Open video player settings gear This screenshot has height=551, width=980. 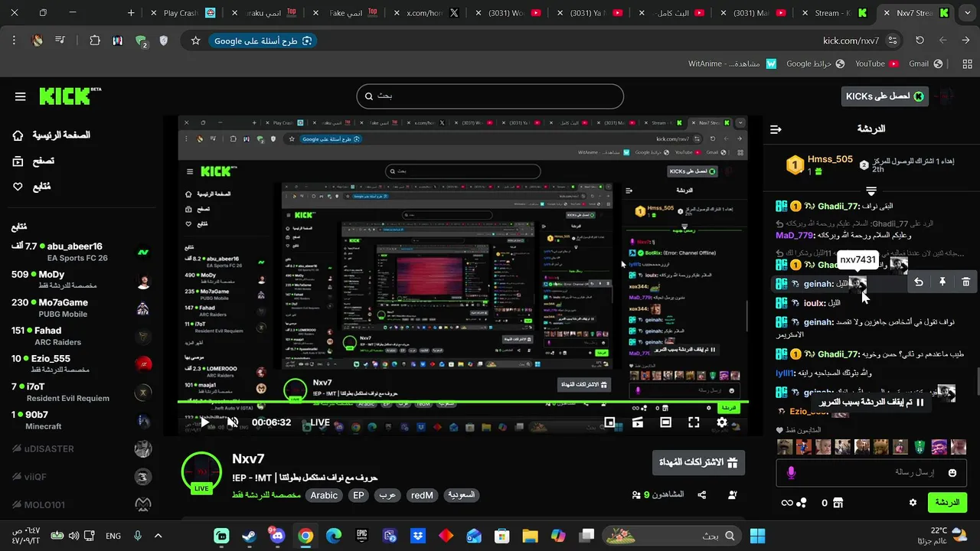click(x=722, y=422)
